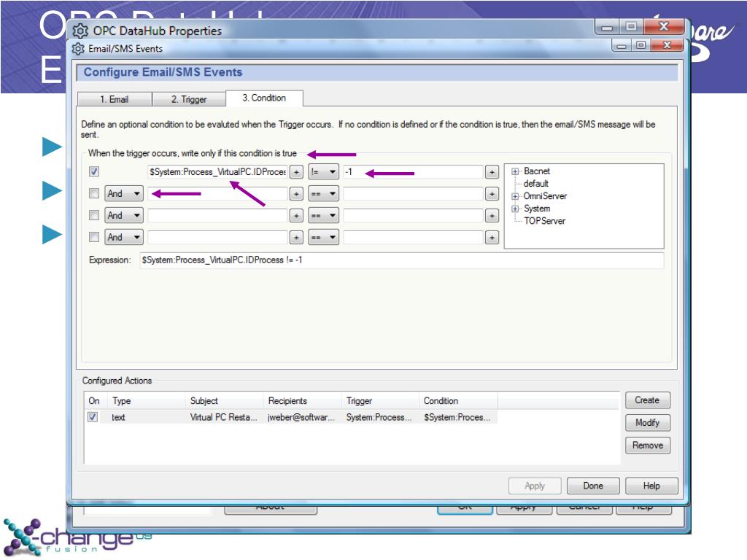Maximize the Email/SMS Events window

(x=640, y=44)
